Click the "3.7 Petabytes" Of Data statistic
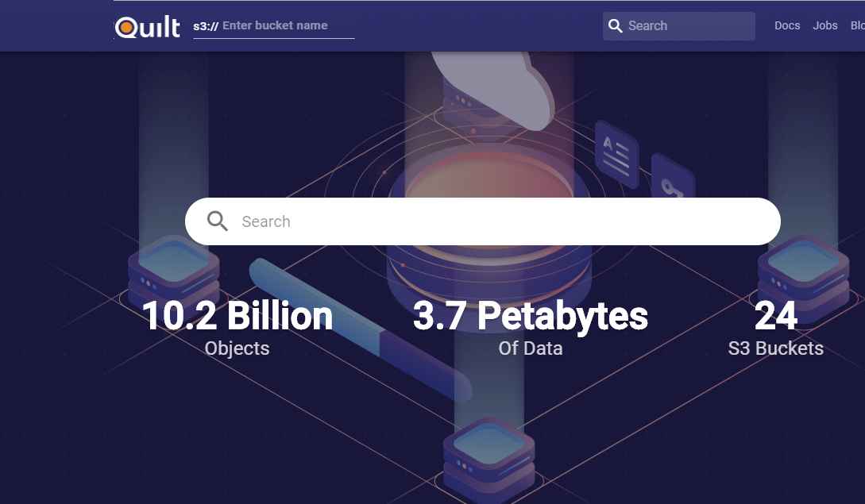The image size is (865, 504). tap(530, 316)
